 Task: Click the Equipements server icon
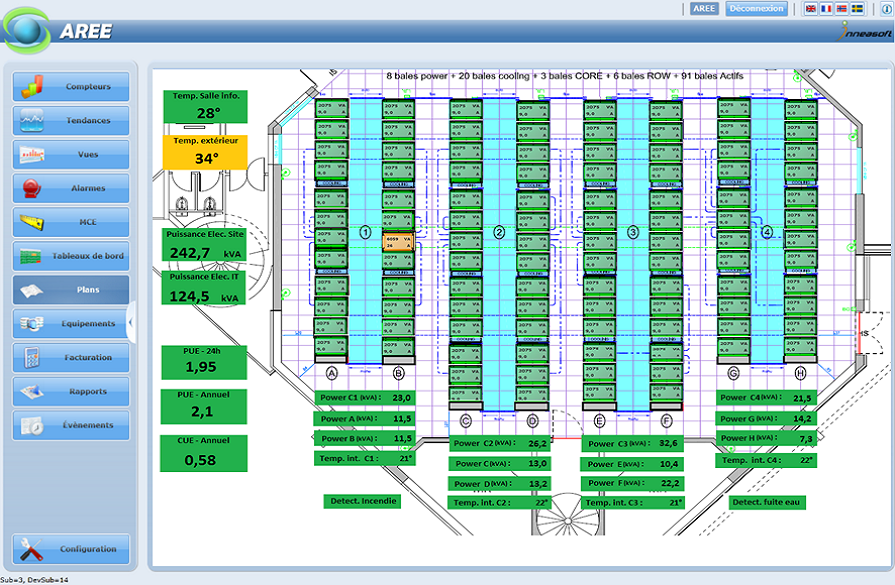(32, 324)
